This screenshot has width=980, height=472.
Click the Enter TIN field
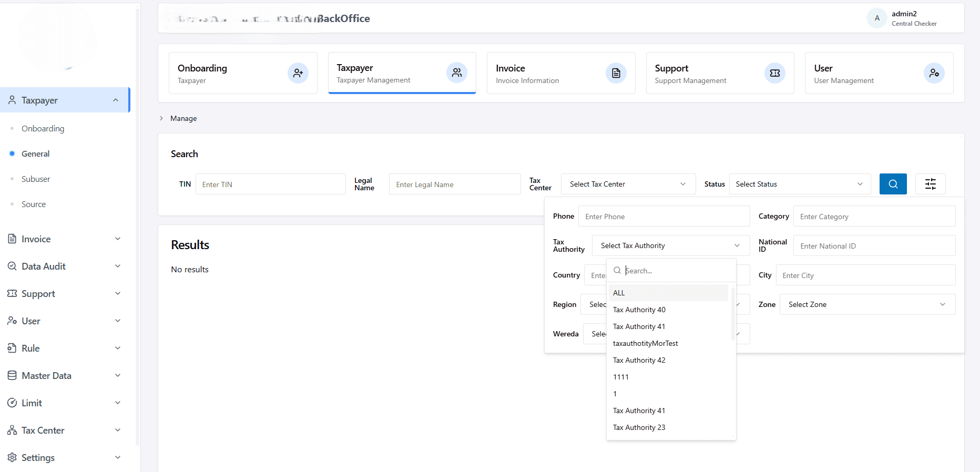point(271,184)
